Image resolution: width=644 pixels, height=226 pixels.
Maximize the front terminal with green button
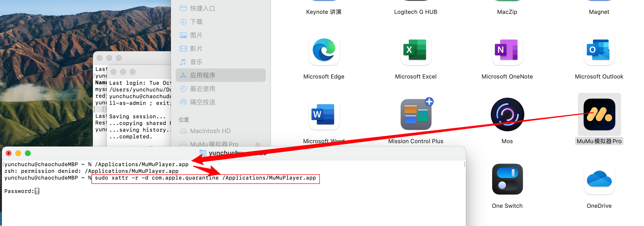point(28,153)
